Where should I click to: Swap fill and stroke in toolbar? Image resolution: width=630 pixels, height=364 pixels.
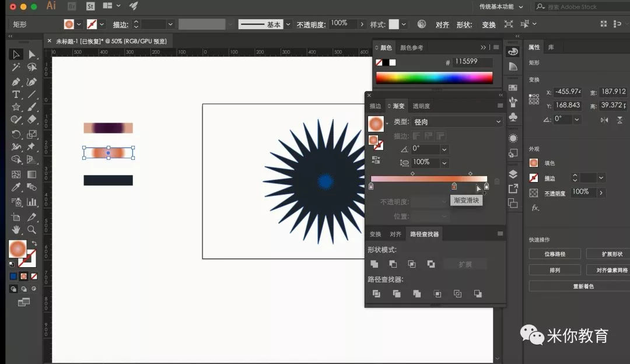coord(34,243)
